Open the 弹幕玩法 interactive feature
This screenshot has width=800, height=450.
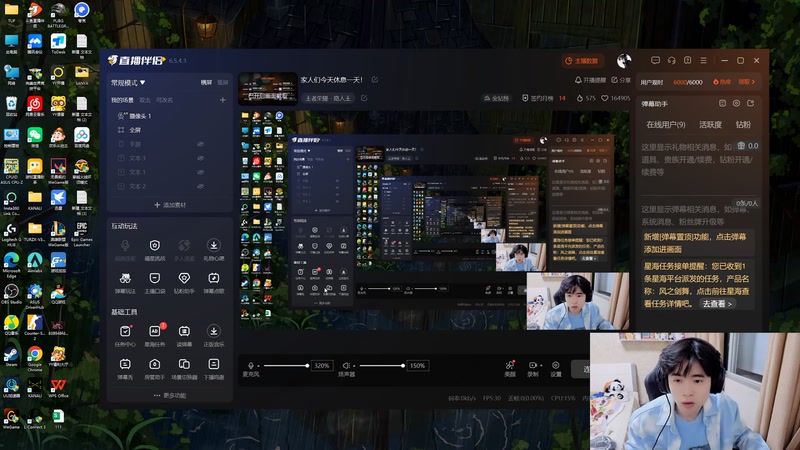[x=125, y=283]
